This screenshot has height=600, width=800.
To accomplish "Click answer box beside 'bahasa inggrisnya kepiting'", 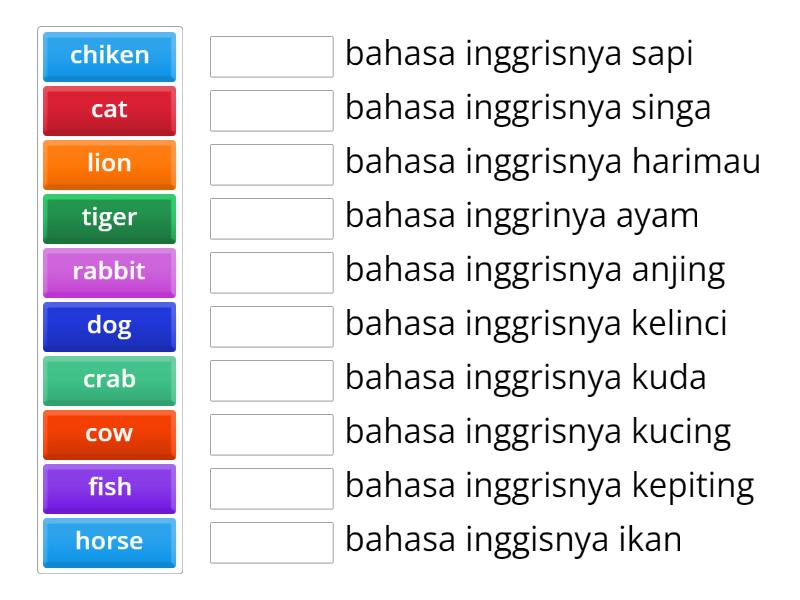I will pos(272,488).
